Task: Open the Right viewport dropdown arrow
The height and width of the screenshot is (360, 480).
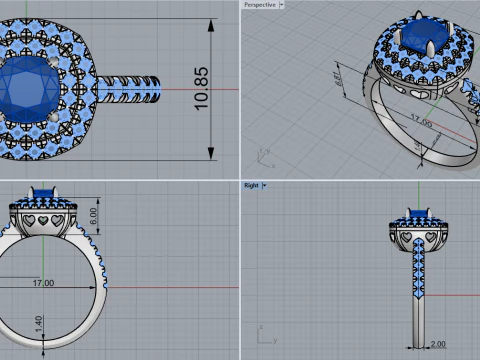Action: pyautogui.click(x=264, y=186)
